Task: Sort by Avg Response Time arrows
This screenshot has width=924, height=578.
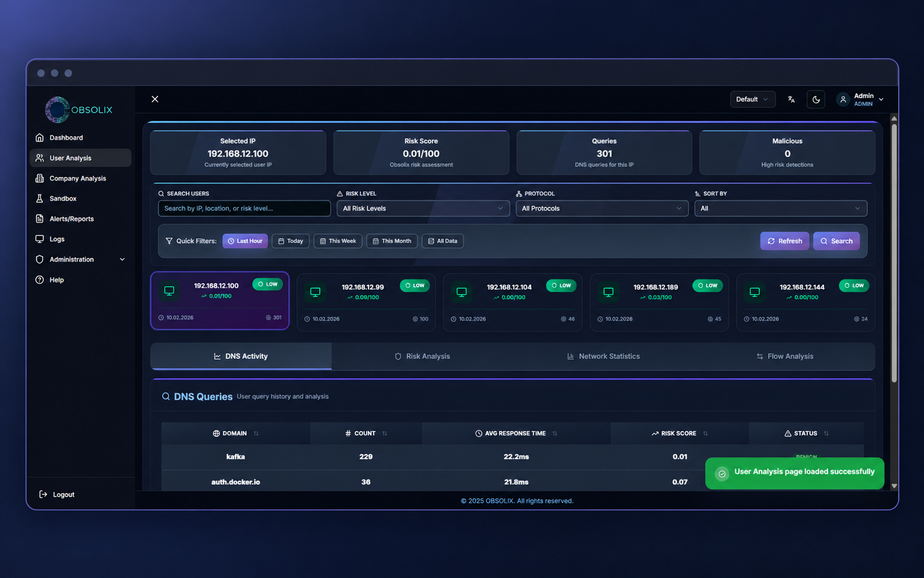Action: [555, 433]
